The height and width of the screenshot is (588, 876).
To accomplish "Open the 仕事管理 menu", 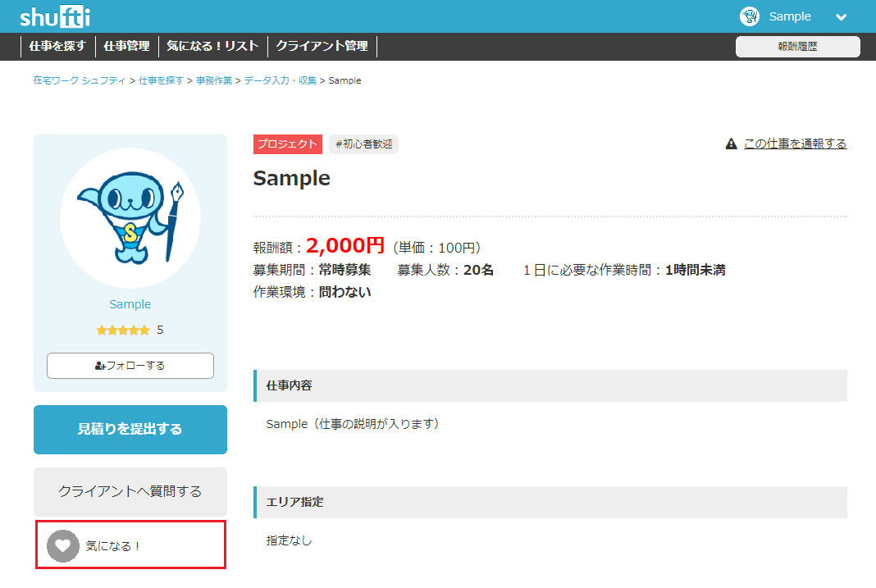I will click(127, 46).
